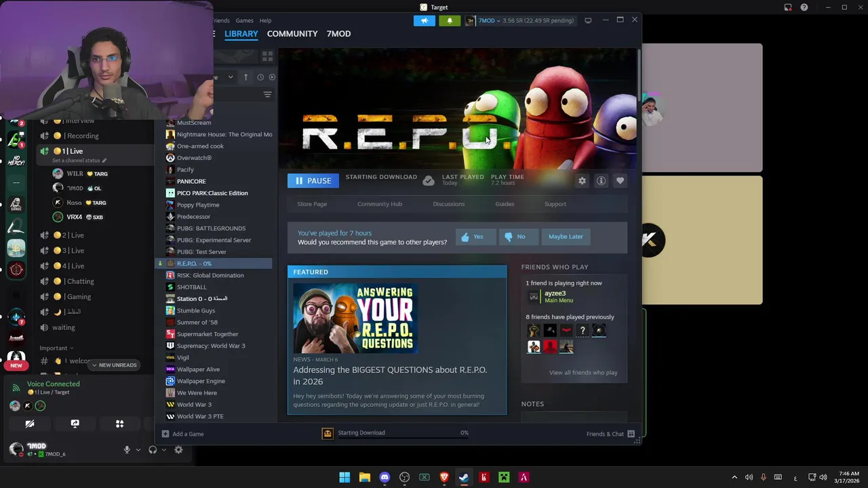This screenshot has width=868, height=488.
Task: Open Discord user settings gear
Action: pyautogui.click(x=178, y=449)
